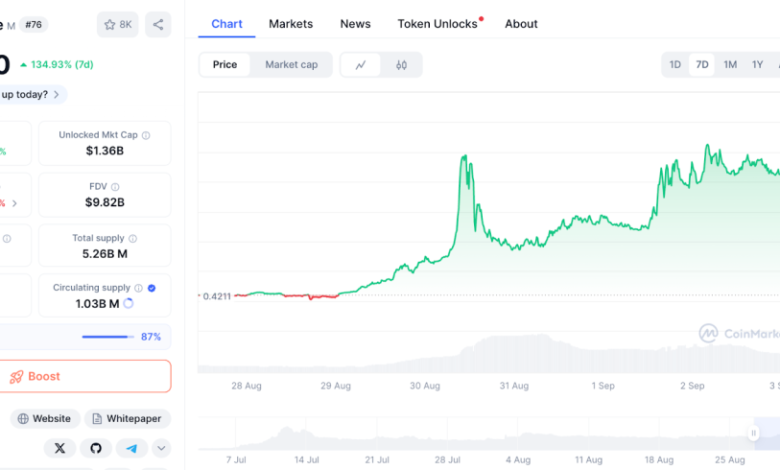Open the Telegram channel icon

coord(130,449)
